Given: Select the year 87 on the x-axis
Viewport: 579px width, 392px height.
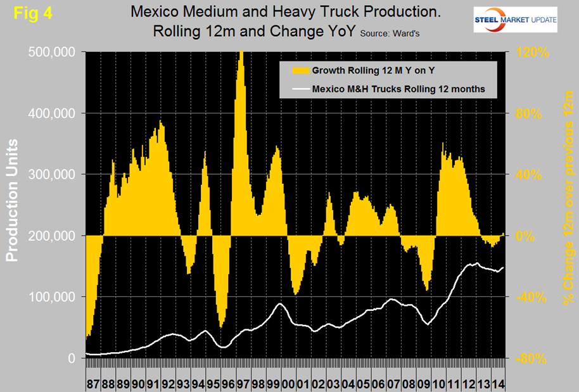Looking at the screenshot, I should pos(93,384).
